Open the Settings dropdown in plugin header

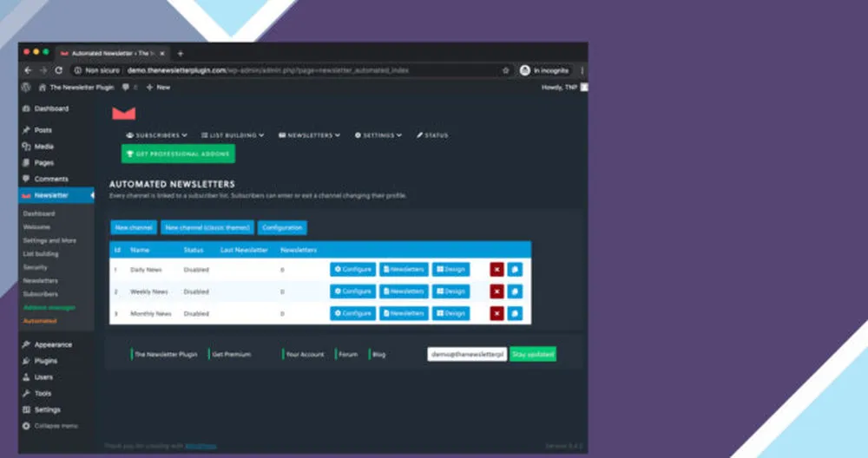click(378, 135)
